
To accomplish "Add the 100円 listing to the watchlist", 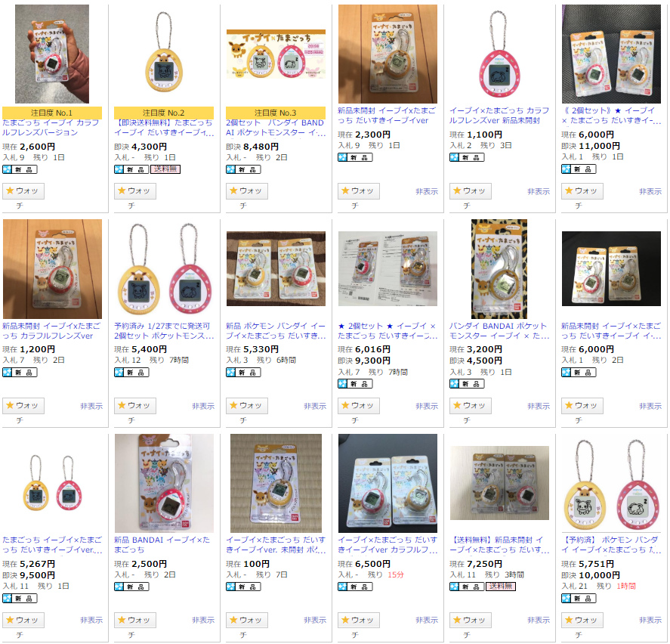I will [246, 620].
